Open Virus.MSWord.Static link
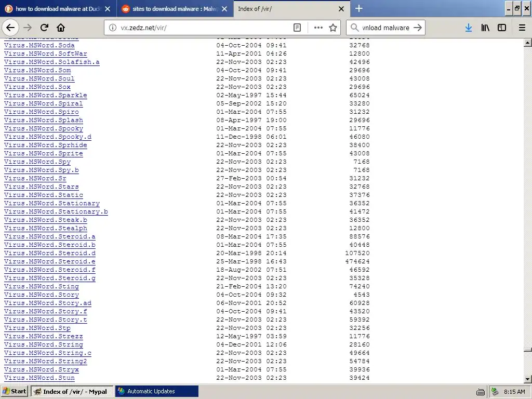Viewport: 532px width, 399px height. 44,195
